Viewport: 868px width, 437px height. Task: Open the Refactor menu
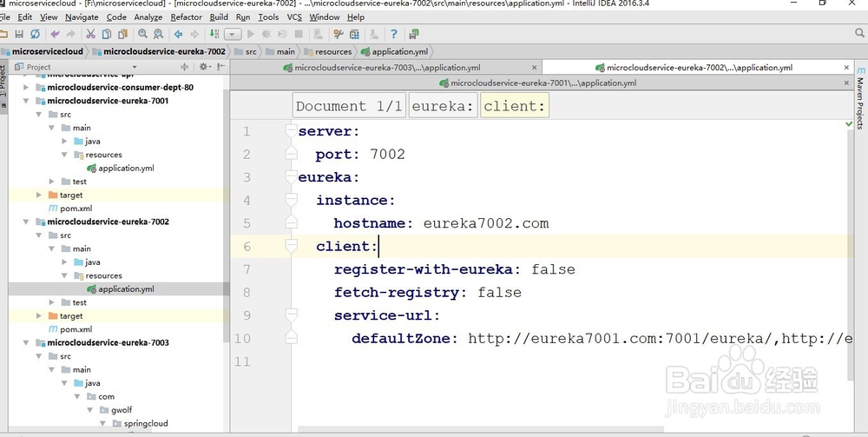(186, 17)
